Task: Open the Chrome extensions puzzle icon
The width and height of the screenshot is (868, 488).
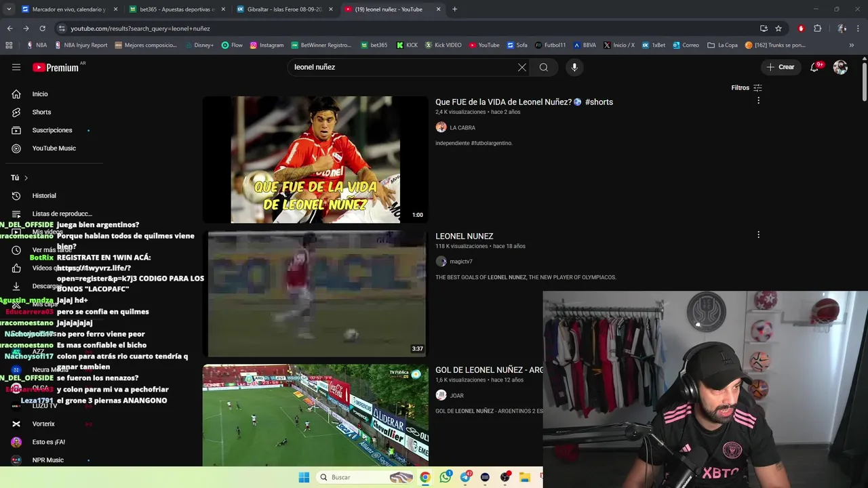Action: [817, 28]
